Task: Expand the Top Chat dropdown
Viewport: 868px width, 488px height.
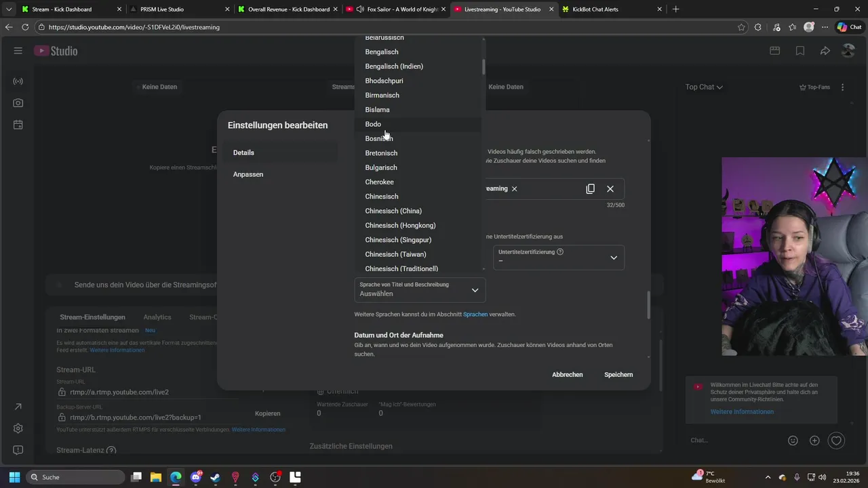Action: click(704, 87)
